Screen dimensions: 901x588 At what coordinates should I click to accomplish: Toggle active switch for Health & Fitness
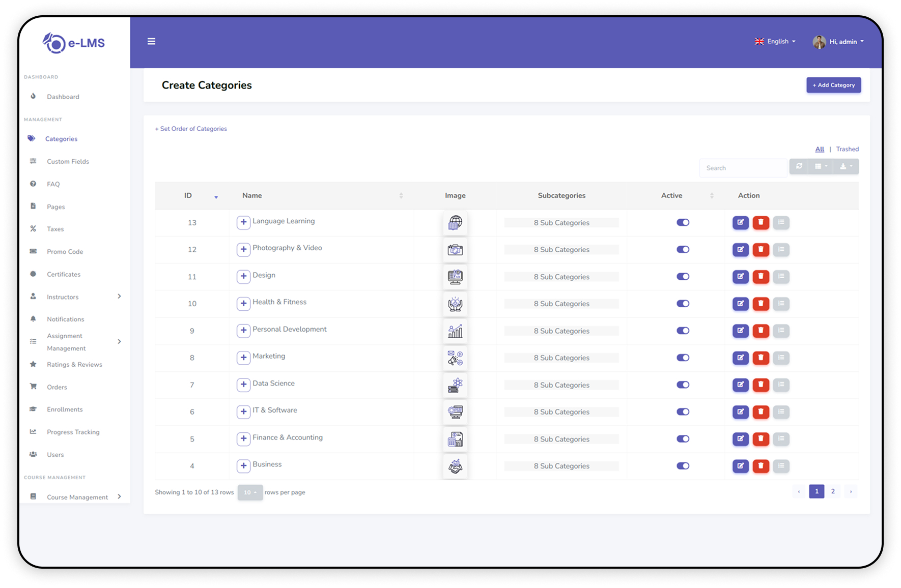tap(683, 304)
